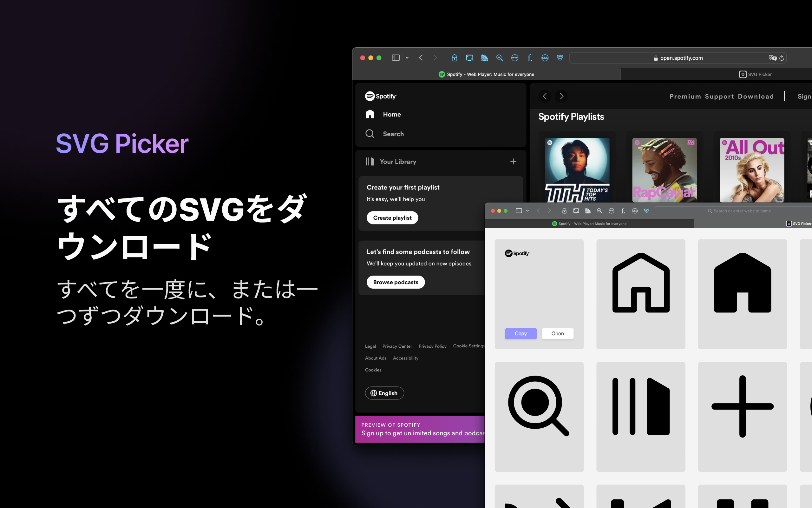
Task: Select the outlined home SVG card
Action: click(641, 294)
